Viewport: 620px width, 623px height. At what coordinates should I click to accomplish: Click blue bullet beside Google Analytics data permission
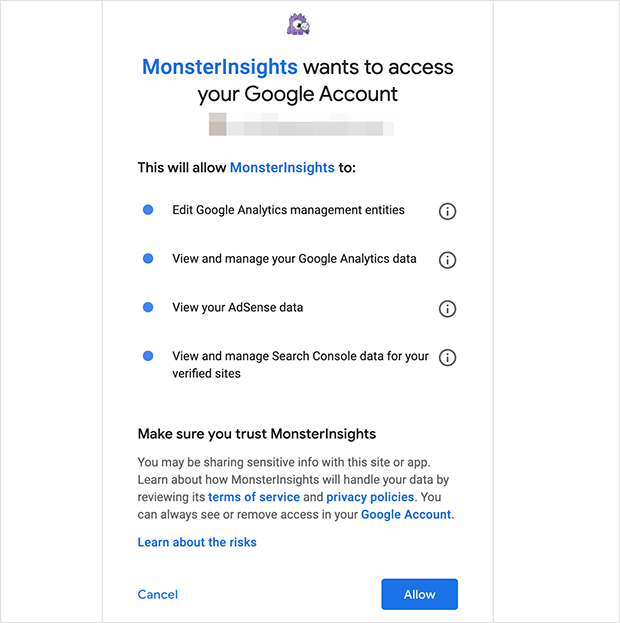pyautogui.click(x=148, y=259)
